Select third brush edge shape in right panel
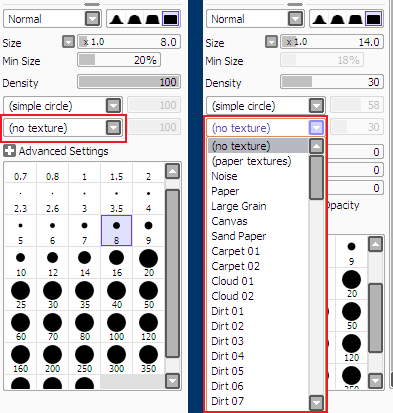This screenshot has width=393, height=413. point(355,19)
